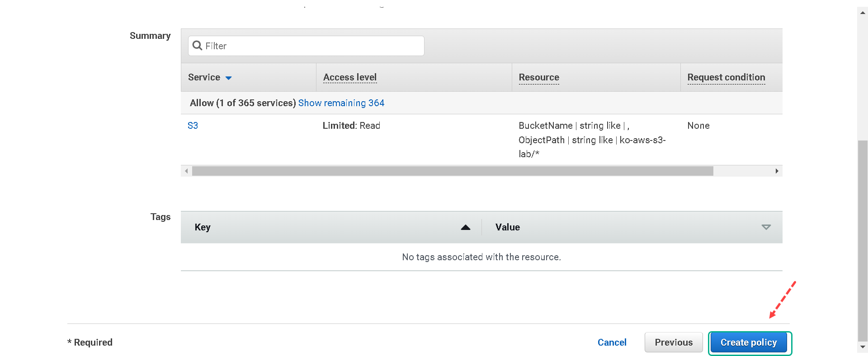The image size is (868, 356).
Task: Click the Service column sort arrow
Action: tap(229, 78)
